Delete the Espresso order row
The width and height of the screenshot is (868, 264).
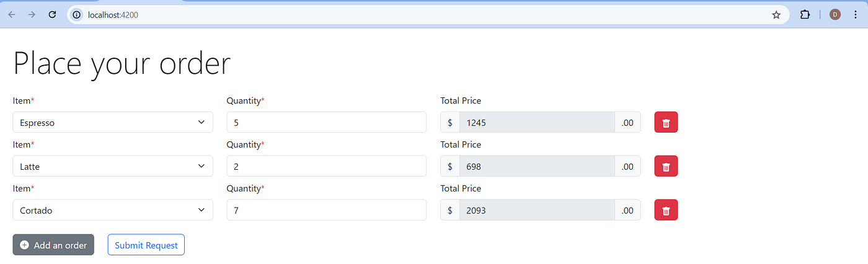click(666, 122)
